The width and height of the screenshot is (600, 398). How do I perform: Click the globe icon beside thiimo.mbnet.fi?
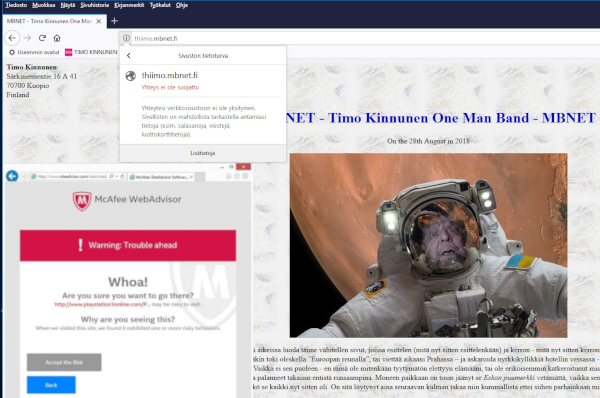point(131,76)
